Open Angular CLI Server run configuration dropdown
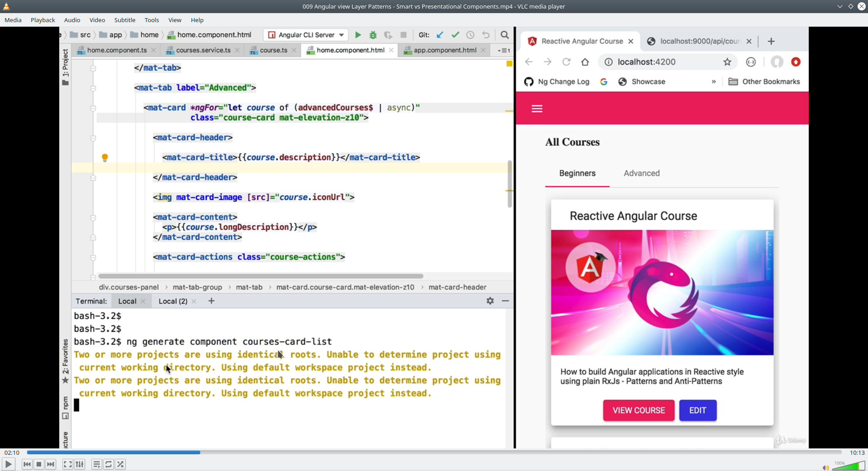Image resolution: width=868 pixels, height=471 pixels. coord(306,35)
